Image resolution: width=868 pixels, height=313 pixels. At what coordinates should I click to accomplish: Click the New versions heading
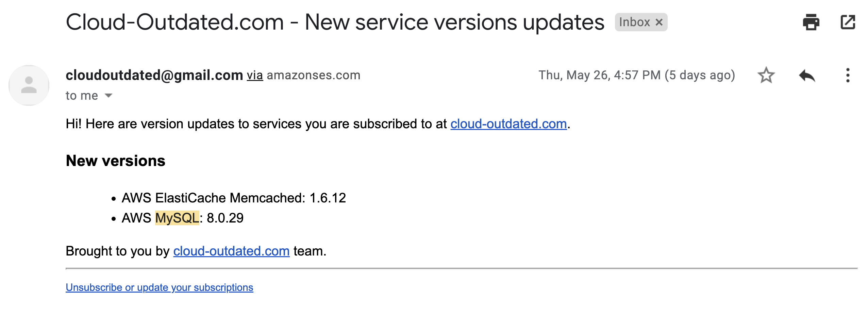(116, 161)
